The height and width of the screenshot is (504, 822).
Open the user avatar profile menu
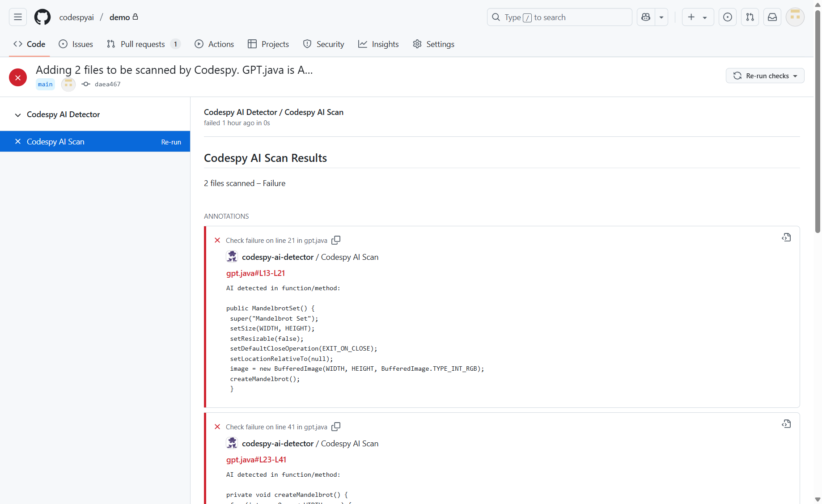coord(795,17)
